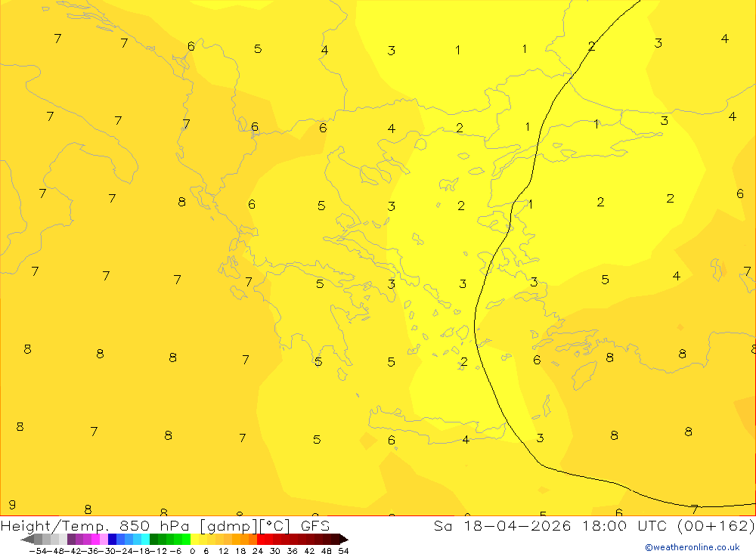Image resolution: width=756 pixels, height=554 pixels.
Task: Click the dark purple legend swatch at -42
Action: point(71,540)
